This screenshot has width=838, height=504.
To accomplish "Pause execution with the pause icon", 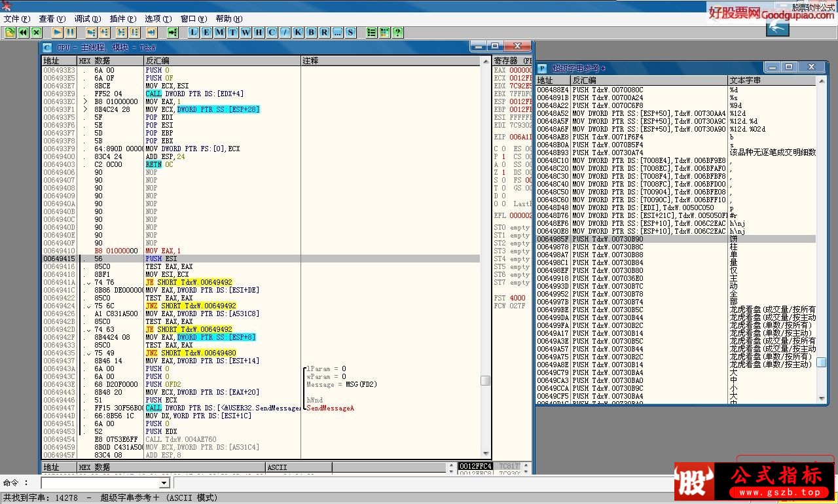I will tap(70, 32).
